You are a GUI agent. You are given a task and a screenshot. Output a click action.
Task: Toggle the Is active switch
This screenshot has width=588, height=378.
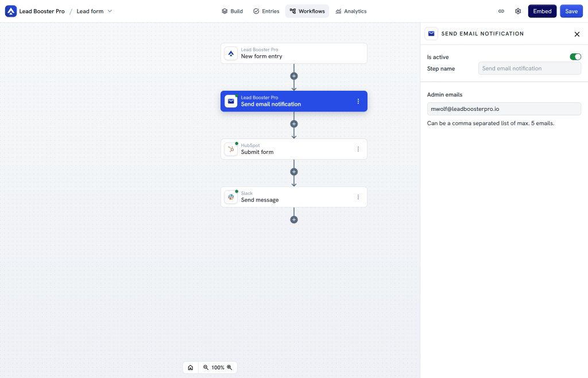575,57
